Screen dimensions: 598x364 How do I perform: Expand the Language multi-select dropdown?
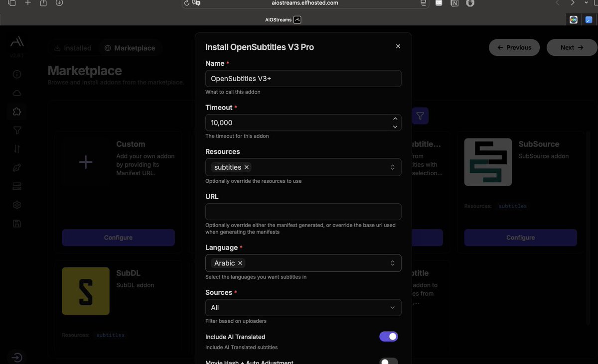(x=392, y=263)
